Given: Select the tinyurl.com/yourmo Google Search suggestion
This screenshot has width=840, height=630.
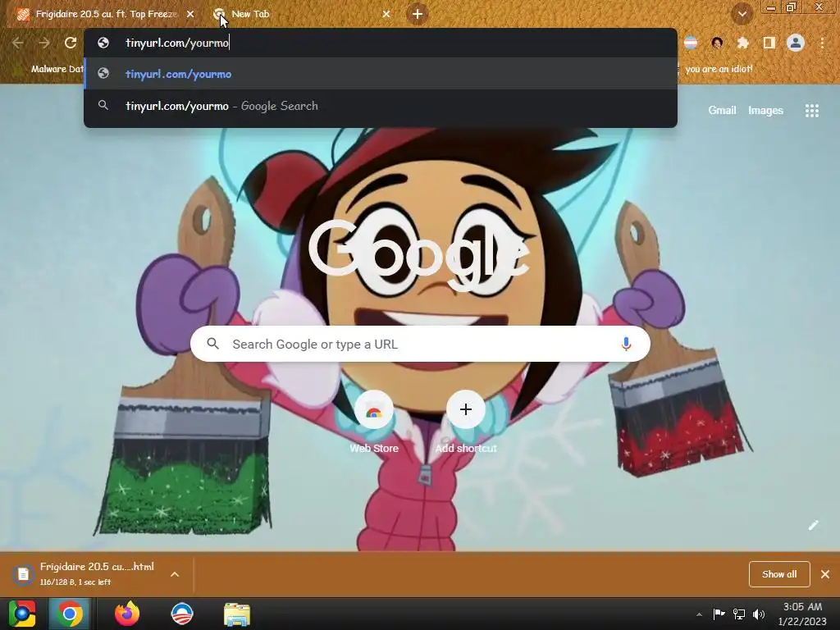Looking at the screenshot, I should pyautogui.click(x=381, y=106).
